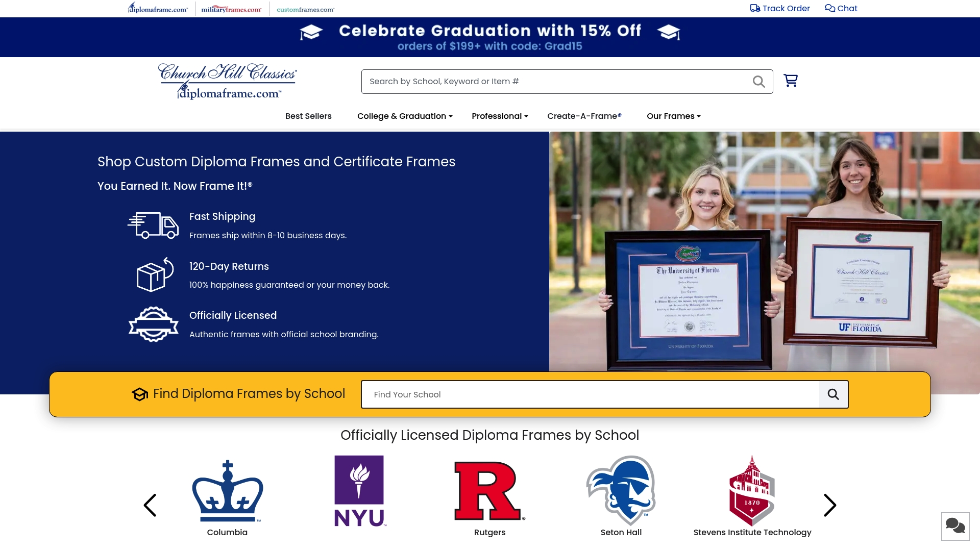Click the fast shipping truck icon

point(153,226)
